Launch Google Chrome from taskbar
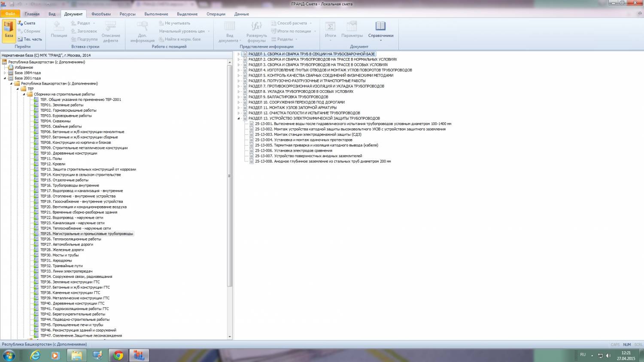This screenshot has width=644, height=362. point(118,355)
